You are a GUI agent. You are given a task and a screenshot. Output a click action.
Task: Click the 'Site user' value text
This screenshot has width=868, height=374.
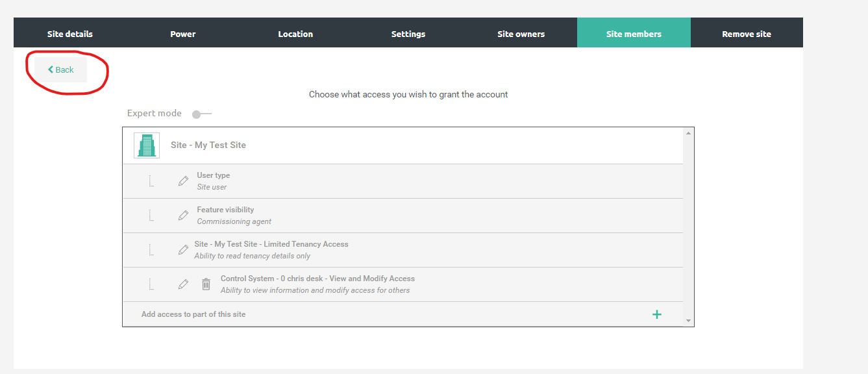(212, 187)
